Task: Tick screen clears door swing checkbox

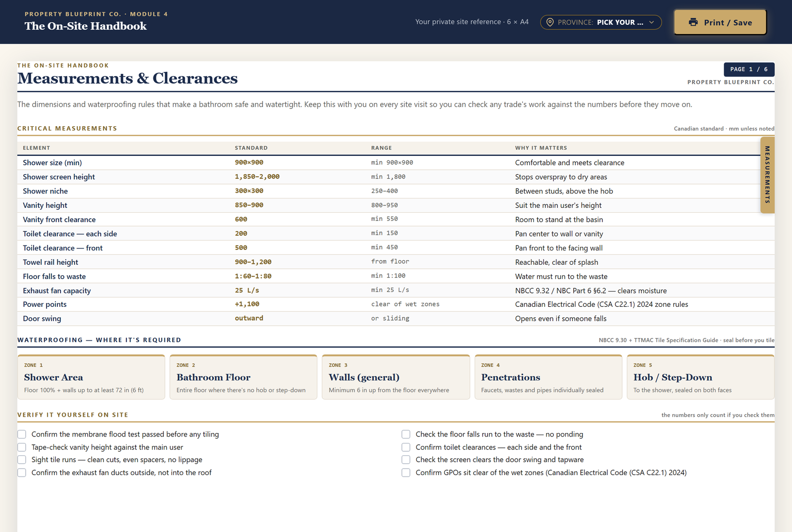Action: point(406,460)
